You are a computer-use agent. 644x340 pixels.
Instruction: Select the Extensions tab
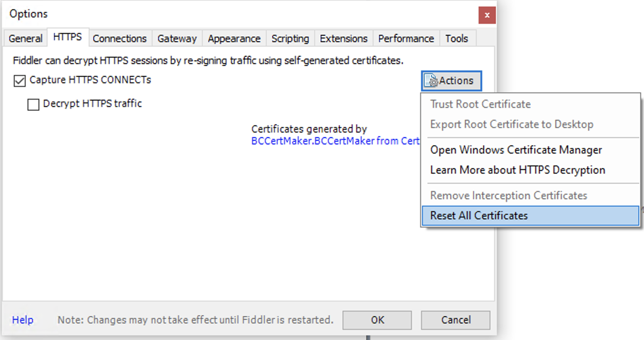pyautogui.click(x=343, y=39)
